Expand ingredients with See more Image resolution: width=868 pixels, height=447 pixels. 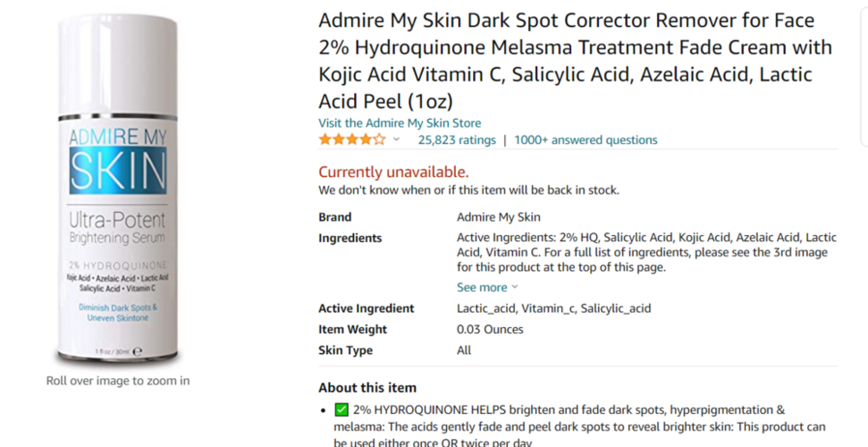[x=482, y=288]
